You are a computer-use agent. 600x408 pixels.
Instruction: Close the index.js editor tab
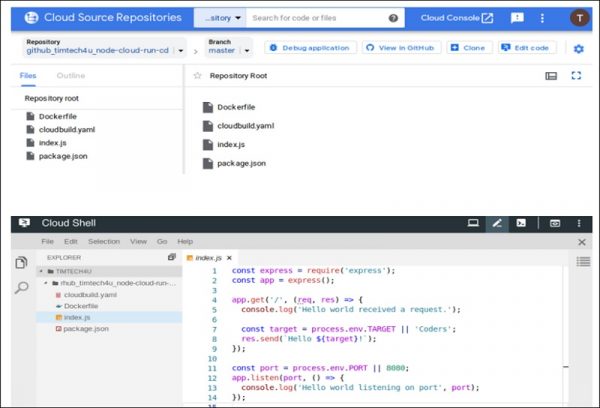229,258
